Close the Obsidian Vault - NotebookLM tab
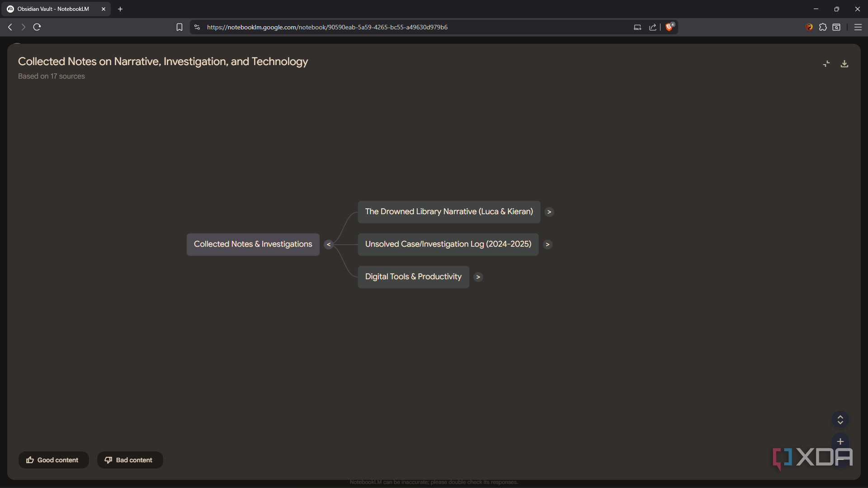 [104, 9]
